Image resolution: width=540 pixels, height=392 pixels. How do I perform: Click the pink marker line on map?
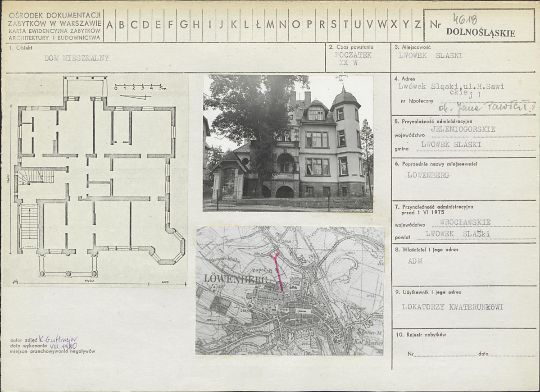tap(277, 272)
